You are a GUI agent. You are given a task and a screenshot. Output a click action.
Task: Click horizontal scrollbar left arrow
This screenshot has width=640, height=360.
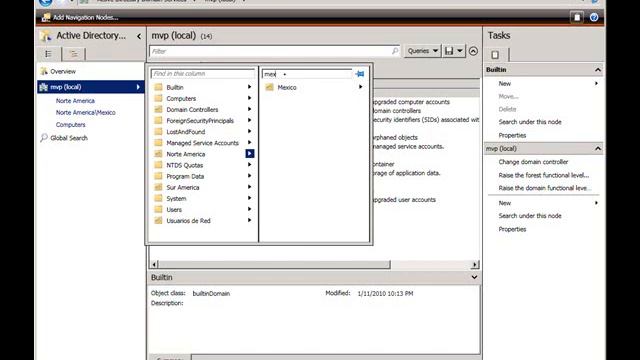154,264
